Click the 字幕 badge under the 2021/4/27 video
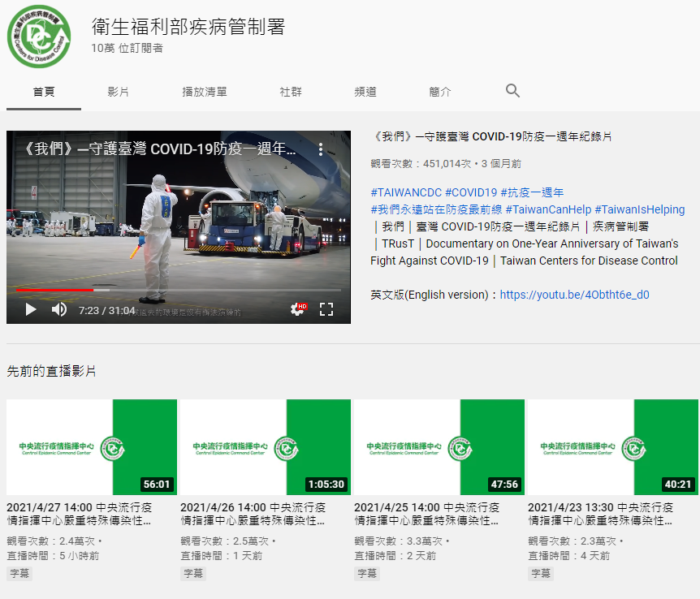 [x=19, y=573]
